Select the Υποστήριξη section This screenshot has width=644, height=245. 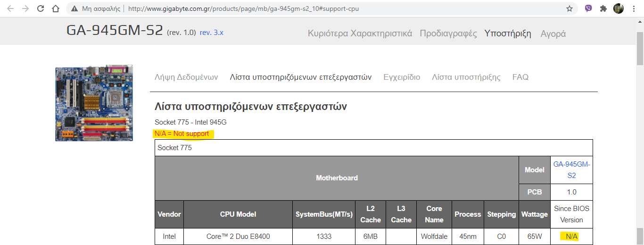point(508,34)
